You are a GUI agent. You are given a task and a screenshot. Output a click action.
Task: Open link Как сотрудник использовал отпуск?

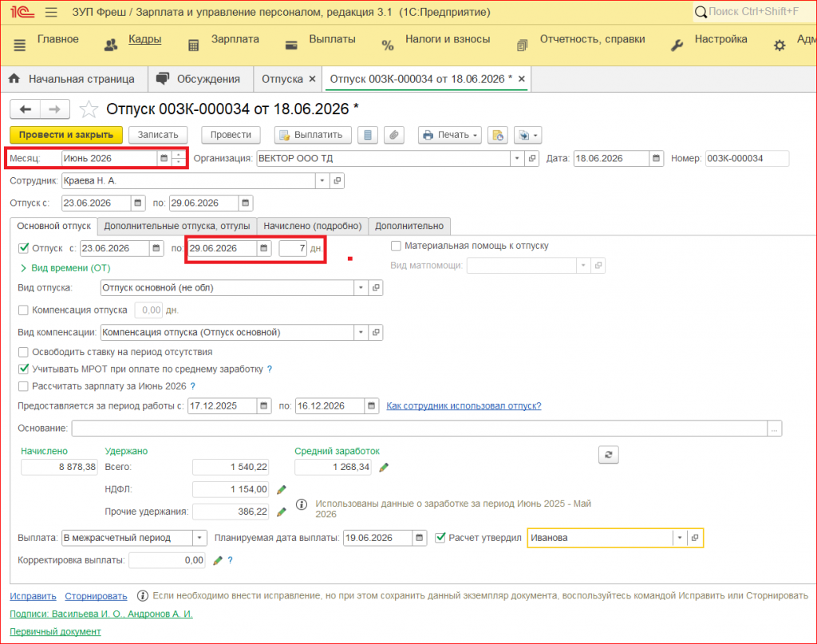coord(464,406)
